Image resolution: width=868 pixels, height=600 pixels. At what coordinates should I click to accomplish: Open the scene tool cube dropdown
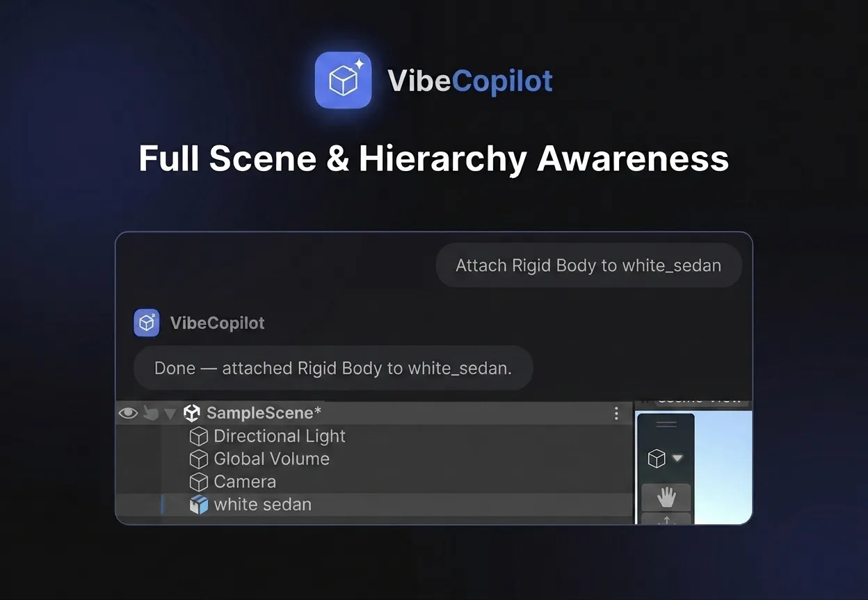pyautogui.click(x=666, y=459)
